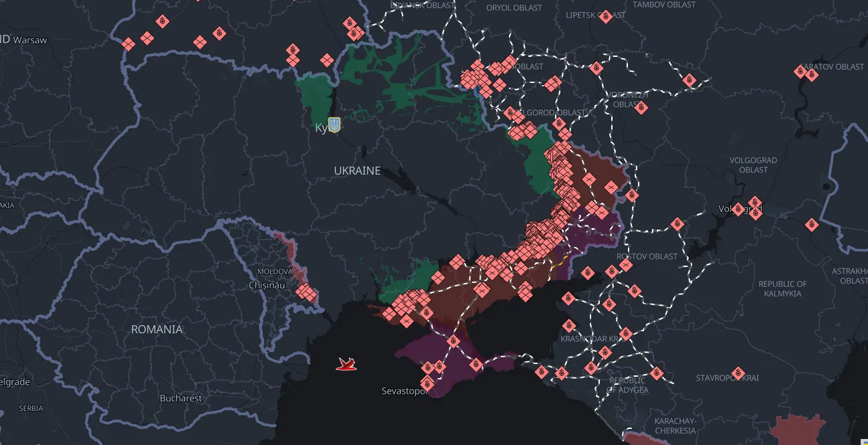Viewport: 868px width, 445px height.
Task: Click the marker on Voronezh Oblast label
Action: [x=641, y=107]
